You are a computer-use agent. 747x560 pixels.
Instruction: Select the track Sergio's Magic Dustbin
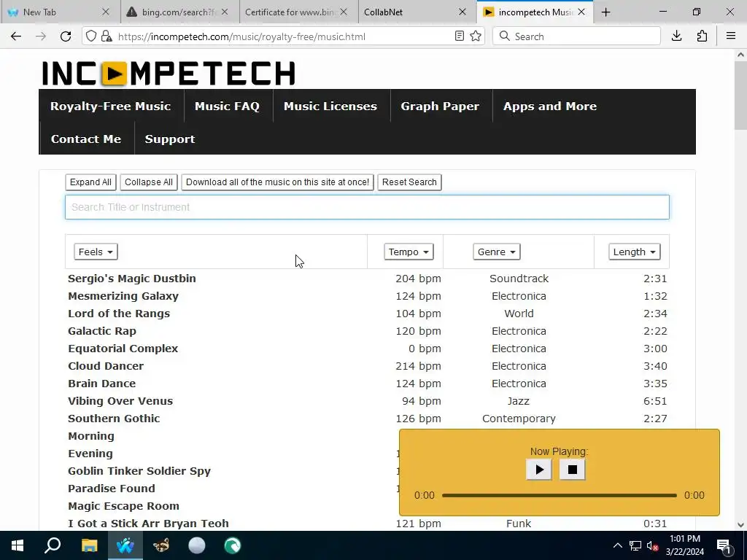(x=132, y=279)
